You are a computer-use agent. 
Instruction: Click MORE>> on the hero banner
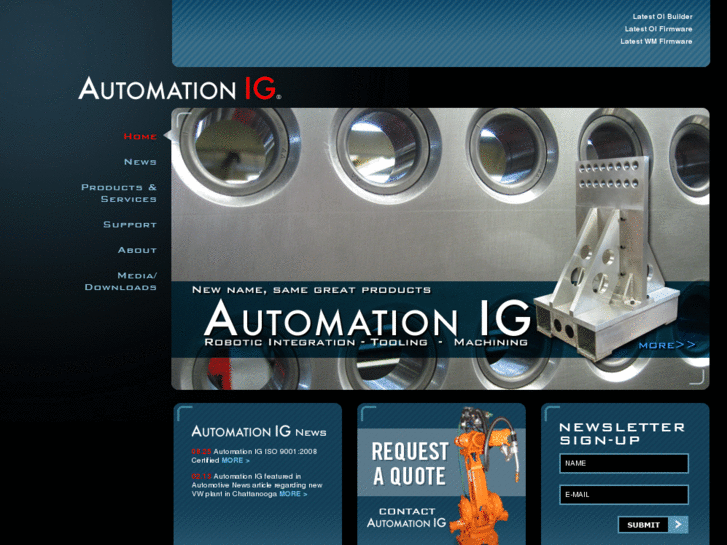(667, 345)
